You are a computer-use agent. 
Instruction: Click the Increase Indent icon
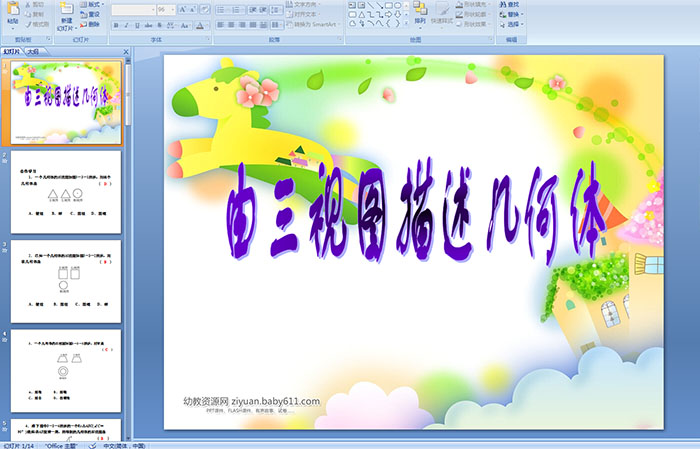tap(263, 9)
